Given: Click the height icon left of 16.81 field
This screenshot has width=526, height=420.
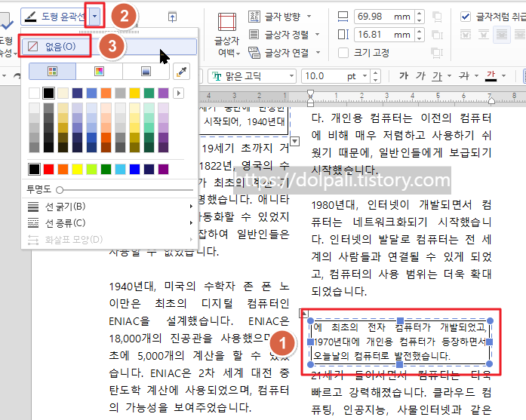Looking at the screenshot, I should click(343, 34).
